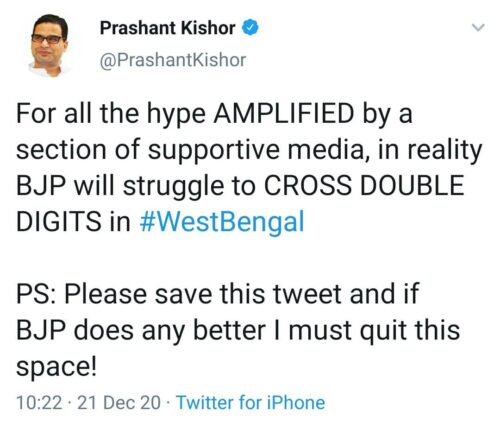Click 'section of supportive media' text
Viewport: 500px width, 429px height.
[x=193, y=150]
